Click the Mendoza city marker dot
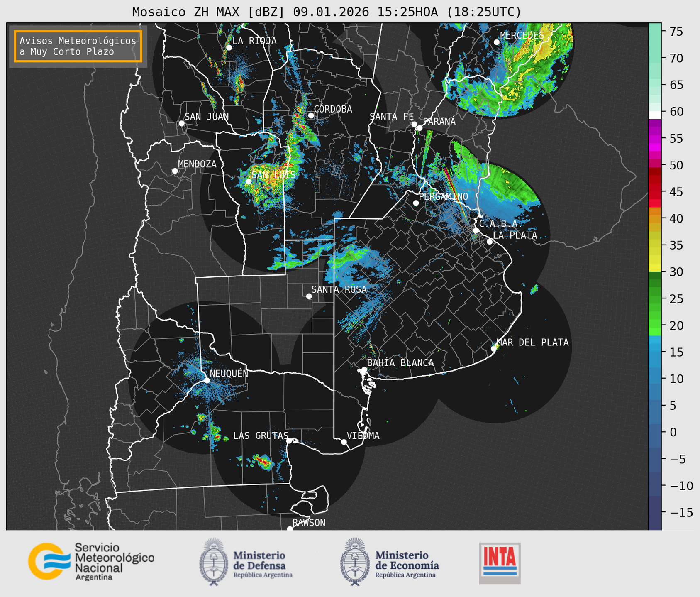This screenshot has width=700, height=597. pos(175,171)
